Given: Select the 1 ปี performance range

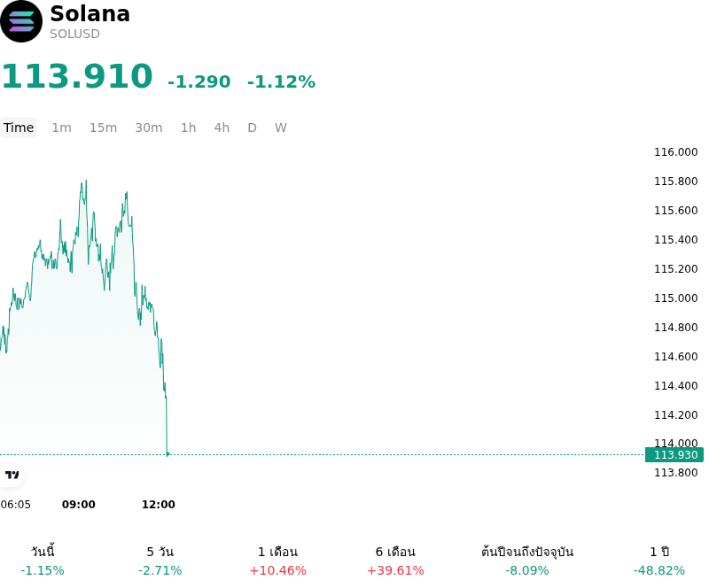Looking at the screenshot, I should 659,561.
